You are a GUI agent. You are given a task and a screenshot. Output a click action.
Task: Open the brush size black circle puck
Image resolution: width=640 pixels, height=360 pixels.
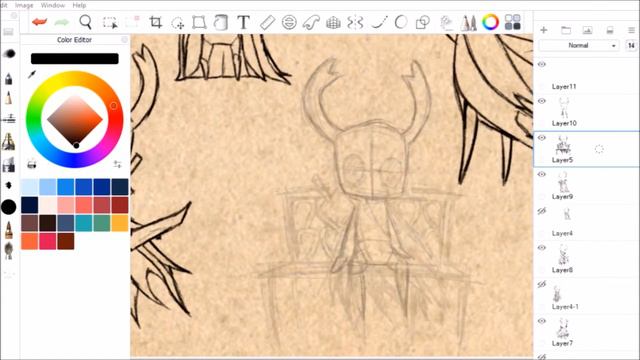tap(9, 207)
